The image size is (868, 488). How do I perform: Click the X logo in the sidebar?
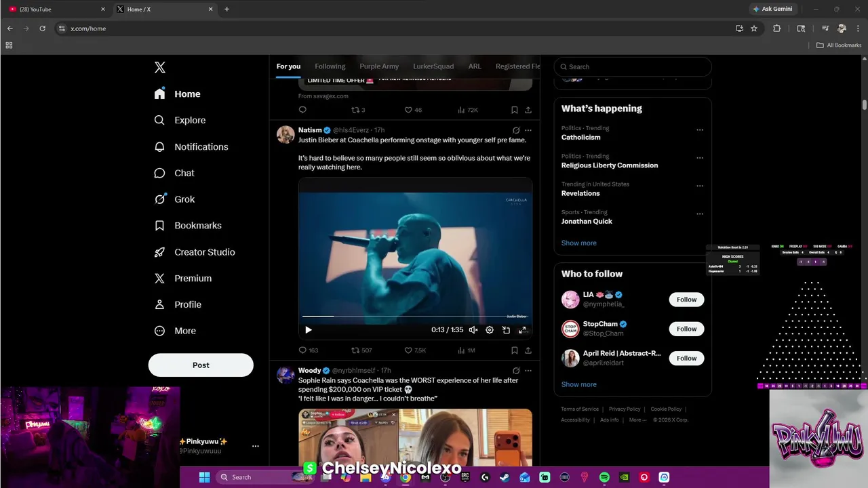[x=159, y=67]
